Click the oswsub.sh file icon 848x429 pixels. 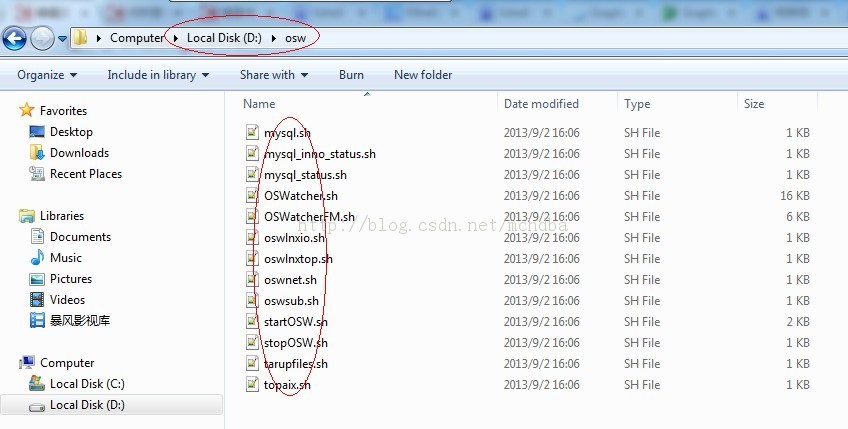(x=252, y=300)
